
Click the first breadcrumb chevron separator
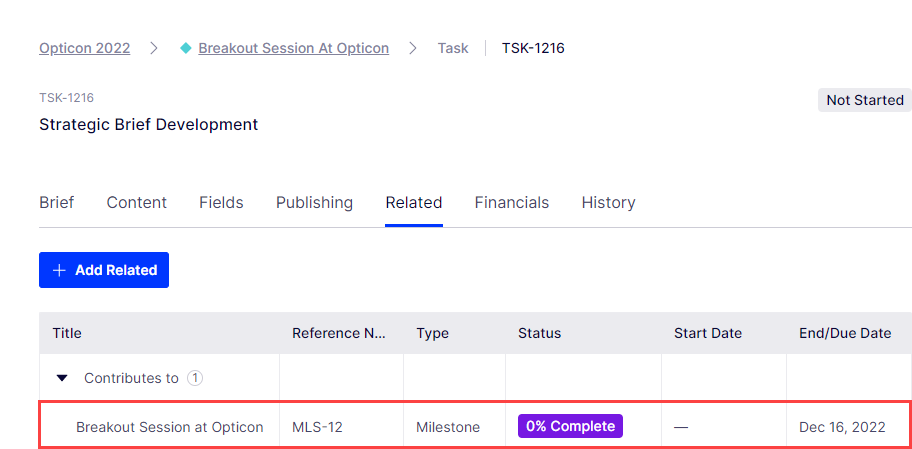coord(154,48)
